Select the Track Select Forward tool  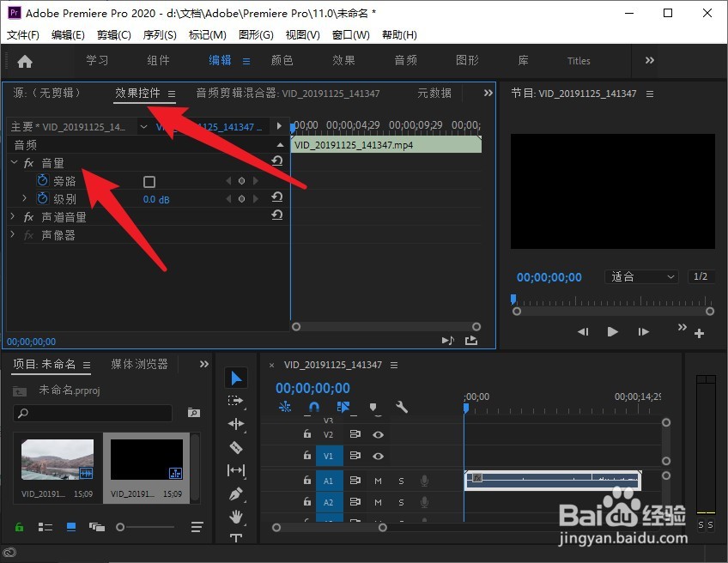coord(236,401)
